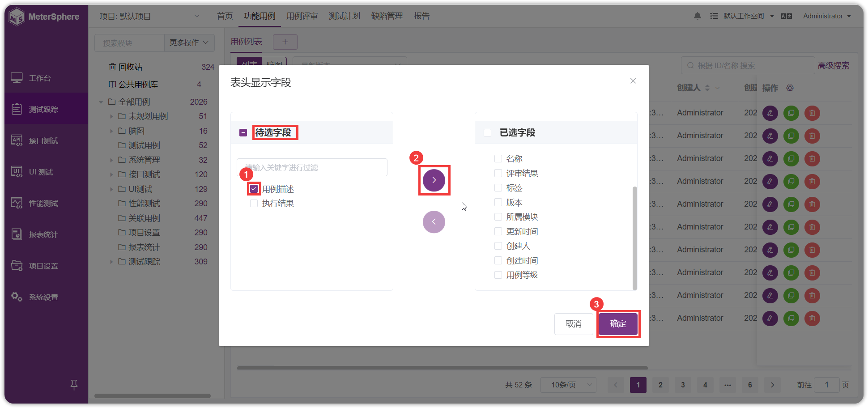The height and width of the screenshot is (408, 868).
Task: Collapse the 全部用例 tree node
Action: click(x=101, y=102)
